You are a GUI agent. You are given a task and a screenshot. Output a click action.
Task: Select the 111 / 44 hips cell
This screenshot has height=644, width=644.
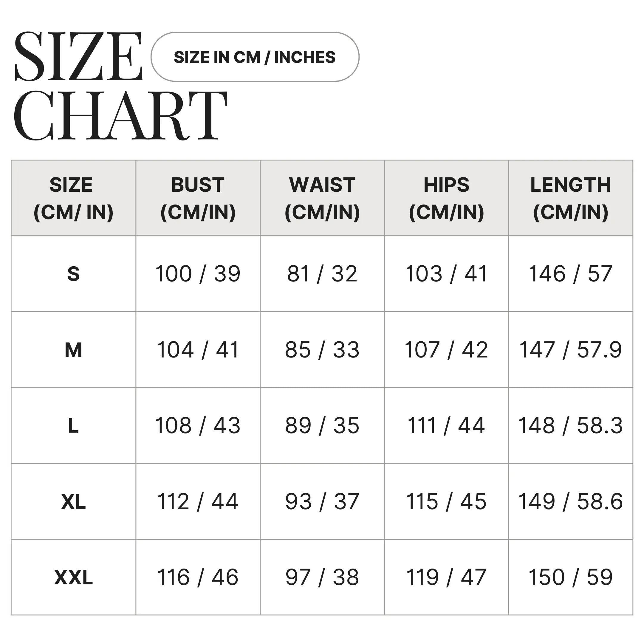coord(446,426)
